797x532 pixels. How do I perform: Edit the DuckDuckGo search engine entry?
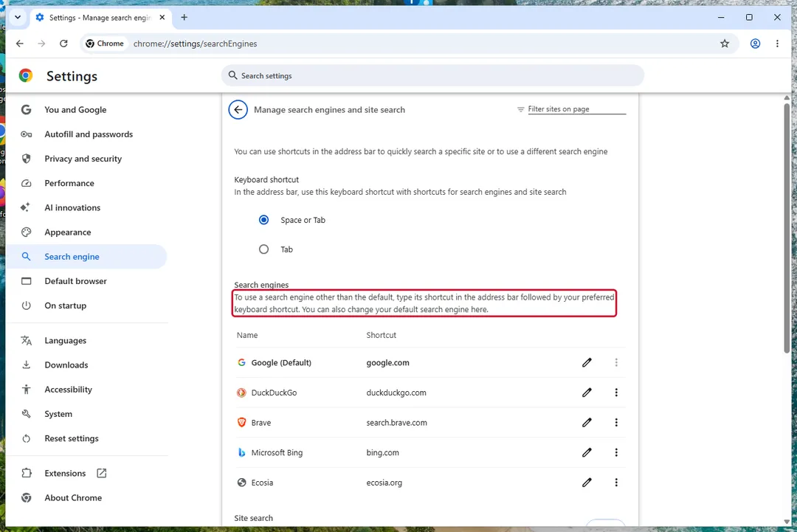point(587,393)
